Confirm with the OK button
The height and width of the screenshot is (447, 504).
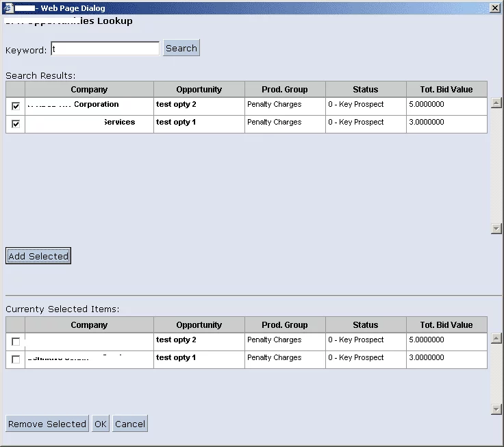pyautogui.click(x=101, y=424)
